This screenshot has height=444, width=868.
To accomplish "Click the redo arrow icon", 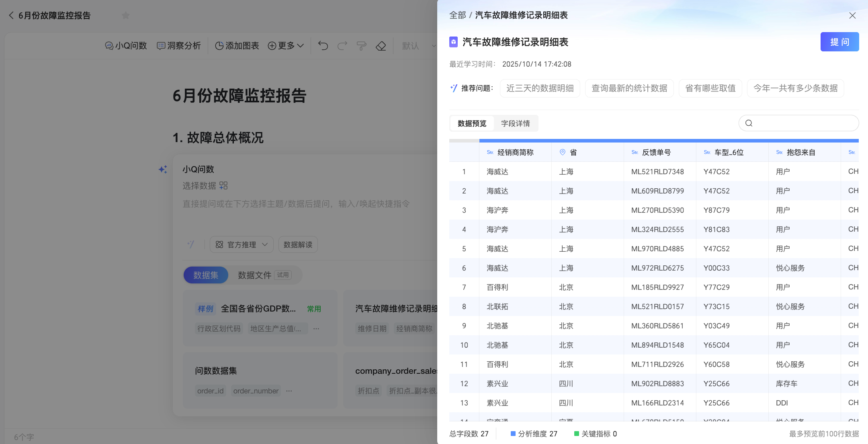I will pyautogui.click(x=342, y=46).
